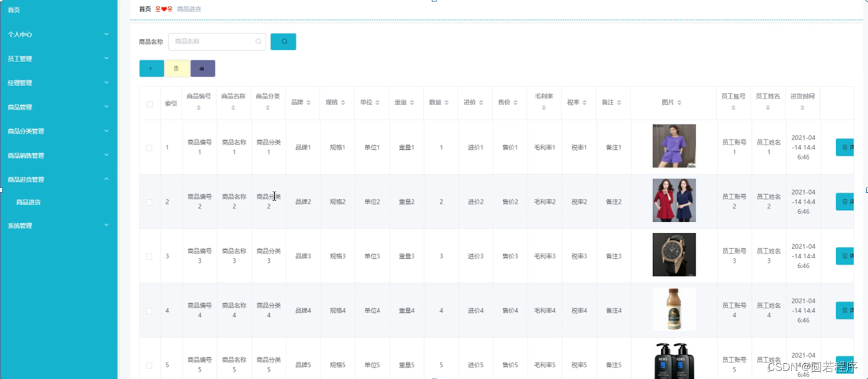
Task: Open the purple chart statistics button
Action: 202,69
